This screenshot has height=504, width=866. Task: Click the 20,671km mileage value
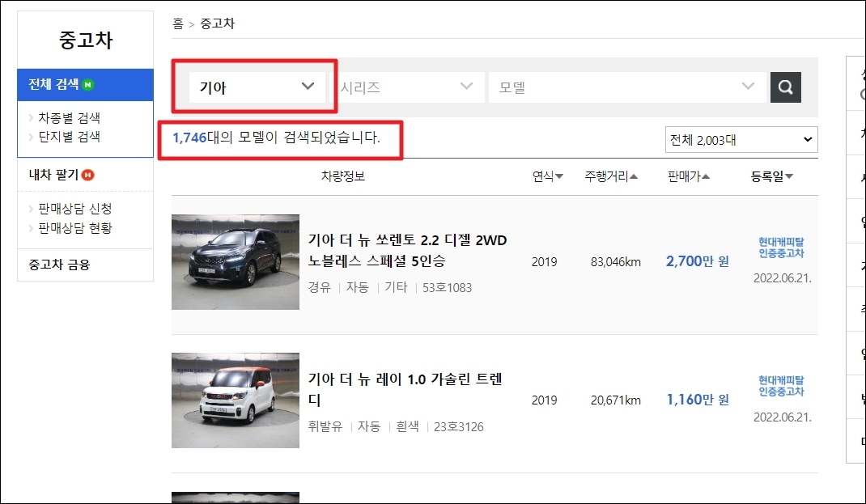616,400
